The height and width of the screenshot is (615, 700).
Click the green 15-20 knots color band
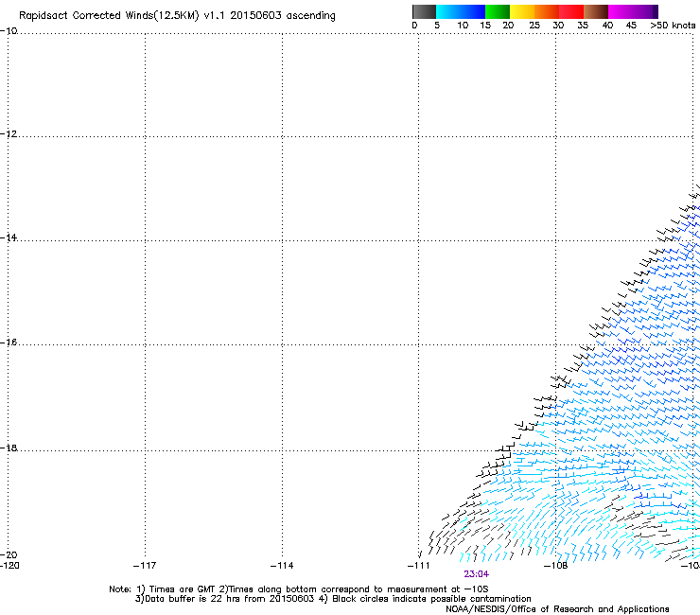click(498, 11)
